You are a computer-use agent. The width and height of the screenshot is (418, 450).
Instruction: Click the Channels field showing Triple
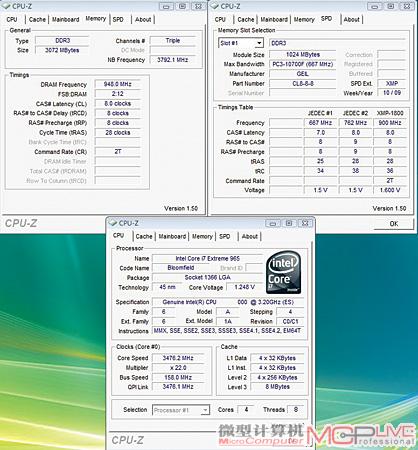click(172, 40)
